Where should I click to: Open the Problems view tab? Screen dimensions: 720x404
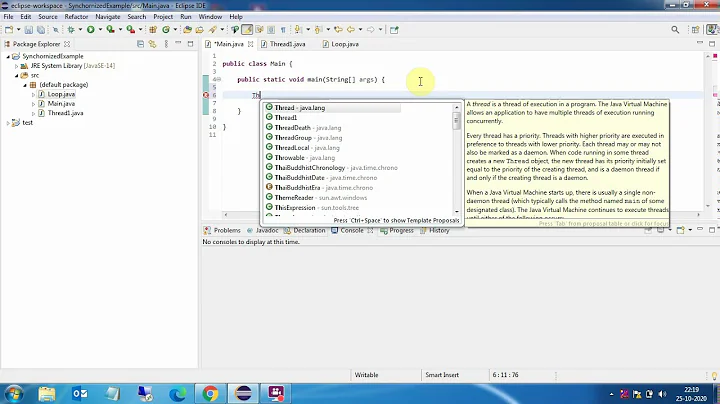(222, 230)
